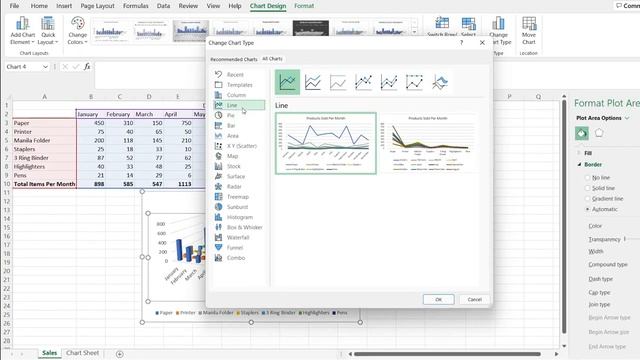
Task: Select the 3-D Line chart subtype icon
Action: [440, 82]
